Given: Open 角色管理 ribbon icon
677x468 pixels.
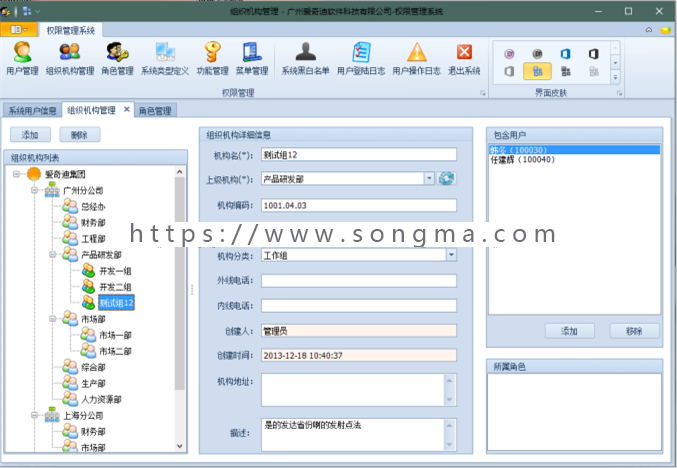Looking at the screenshot, I should [117, 58].
